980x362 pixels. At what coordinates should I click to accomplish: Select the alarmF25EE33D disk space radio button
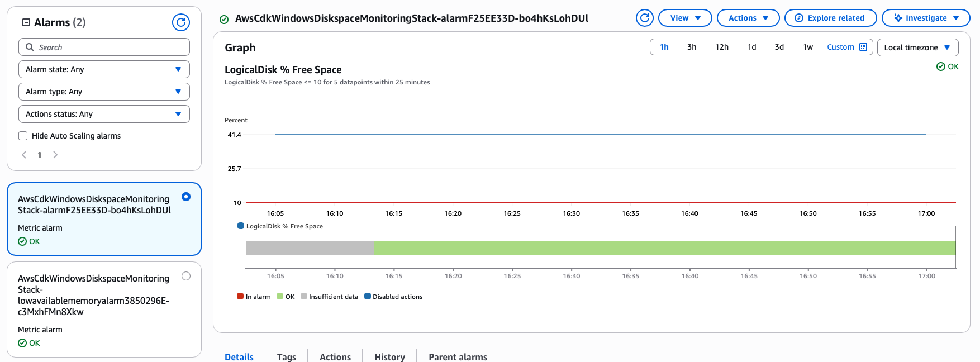186,197
